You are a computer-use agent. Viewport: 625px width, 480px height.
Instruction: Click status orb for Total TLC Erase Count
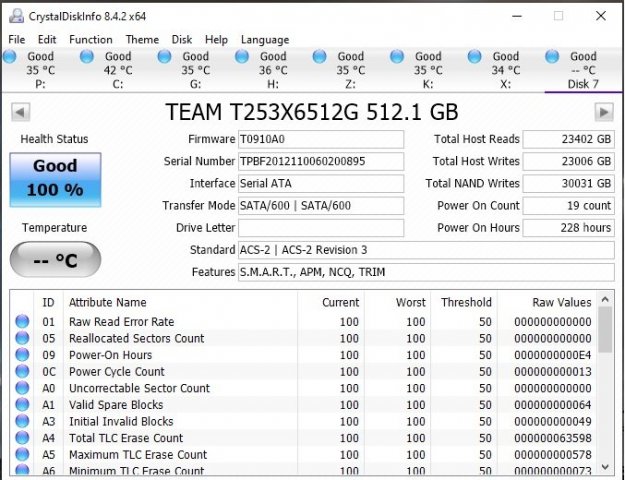click(22, 438)
